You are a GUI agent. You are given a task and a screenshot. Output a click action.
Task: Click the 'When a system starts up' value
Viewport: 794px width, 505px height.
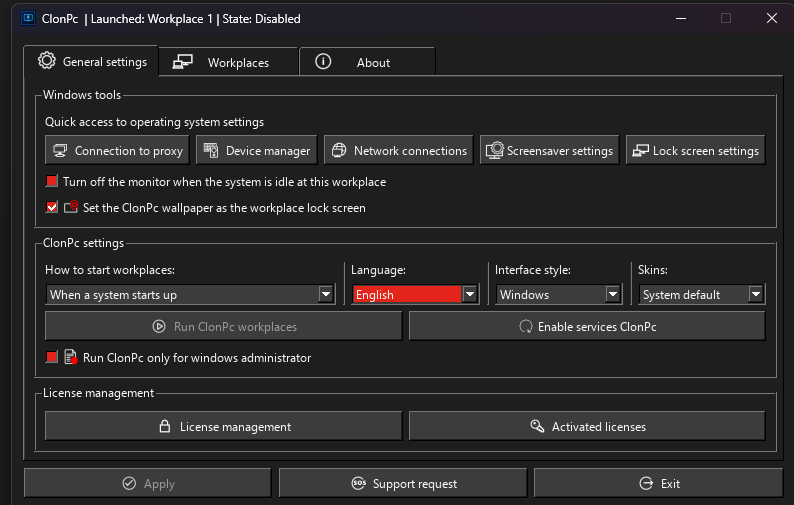(x=113, y=295)
